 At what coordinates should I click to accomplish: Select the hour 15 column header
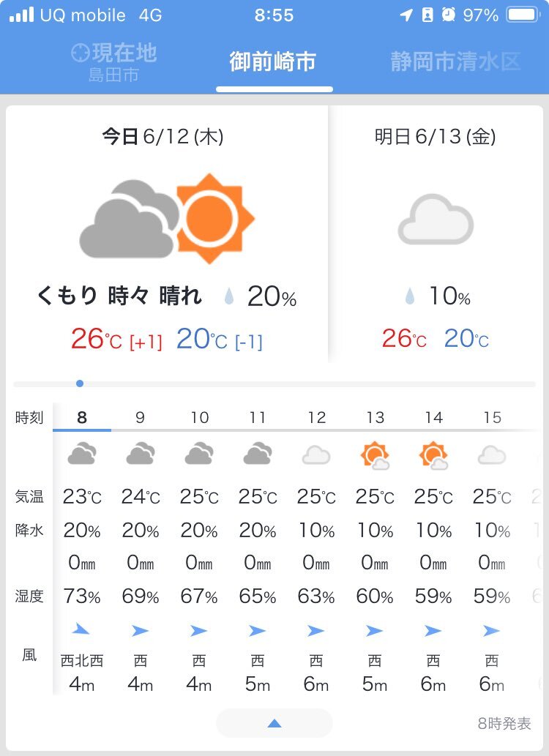(x=493, y=417)
